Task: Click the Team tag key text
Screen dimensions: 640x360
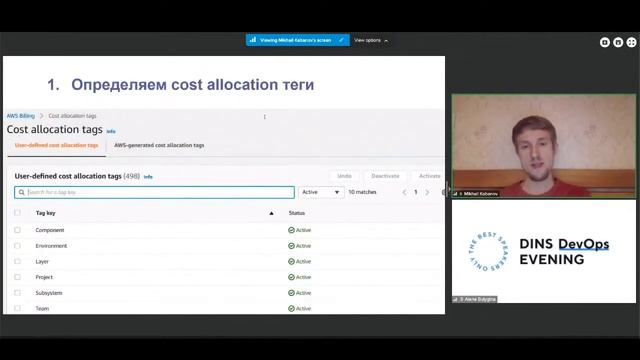Action: [42, 309]
